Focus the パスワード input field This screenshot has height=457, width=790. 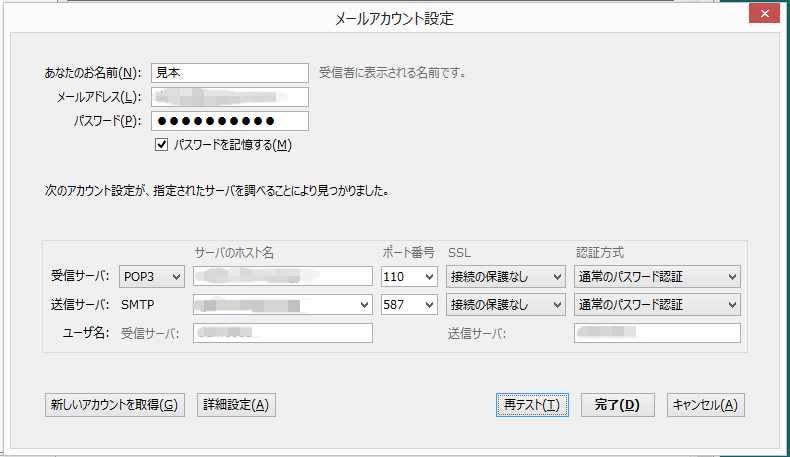click(229, 121)
